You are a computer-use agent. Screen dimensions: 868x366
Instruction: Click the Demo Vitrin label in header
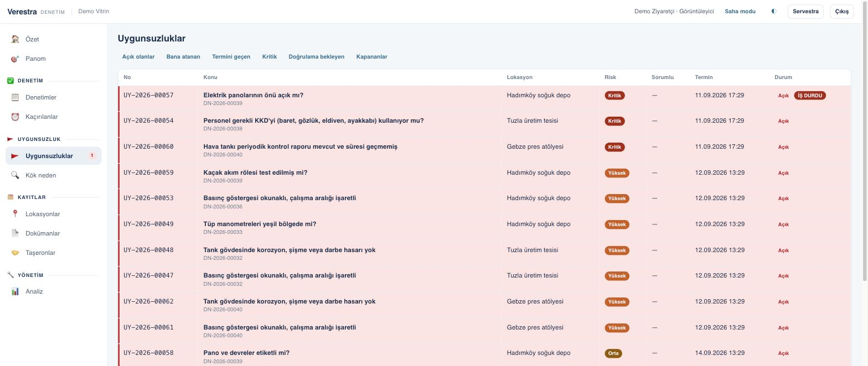pos(94,11)
